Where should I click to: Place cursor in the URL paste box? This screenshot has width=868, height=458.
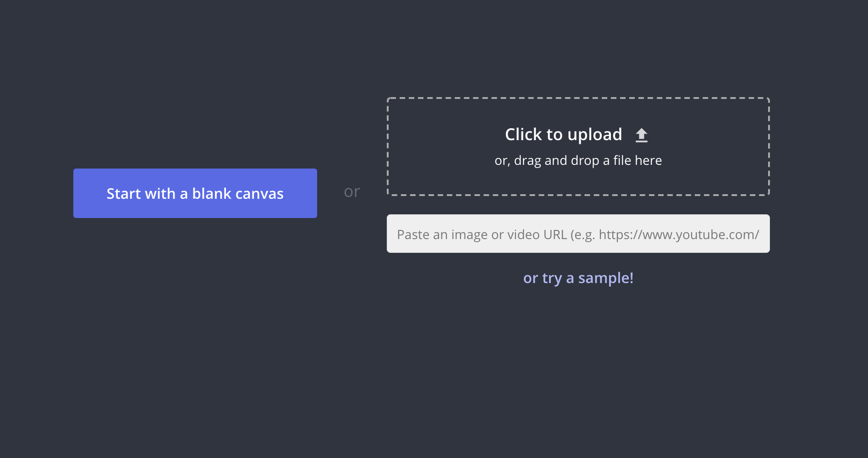[x=578, y=234]
